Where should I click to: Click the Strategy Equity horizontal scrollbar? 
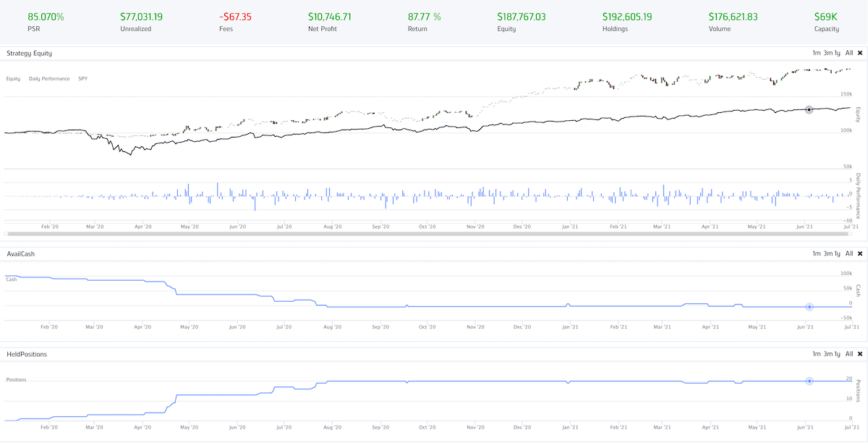[430, 234]
